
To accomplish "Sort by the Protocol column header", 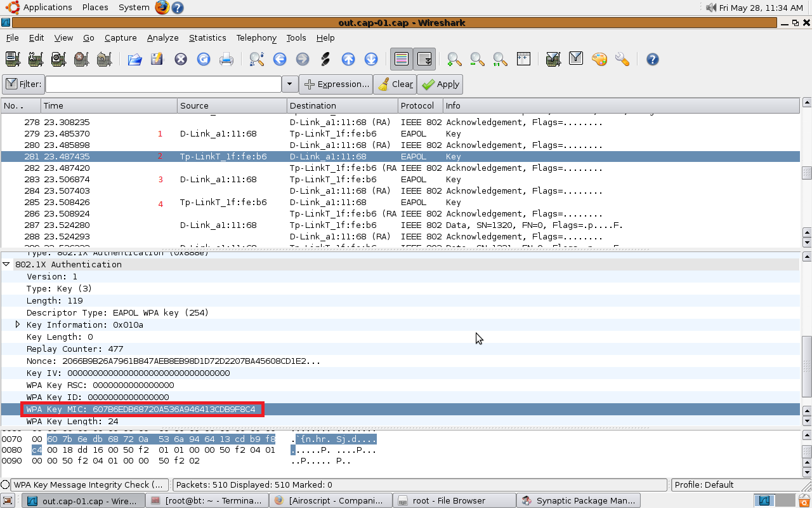I will pos(421,105).
